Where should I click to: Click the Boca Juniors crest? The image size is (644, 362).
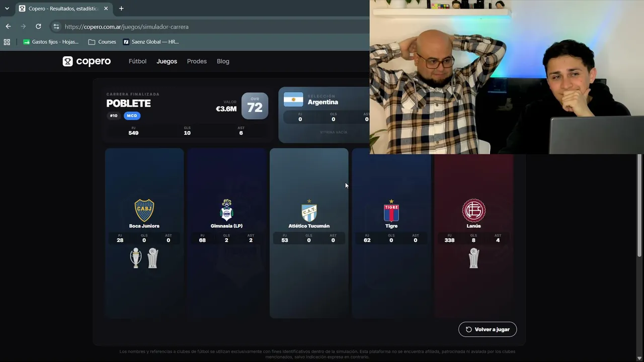[144, 210]
